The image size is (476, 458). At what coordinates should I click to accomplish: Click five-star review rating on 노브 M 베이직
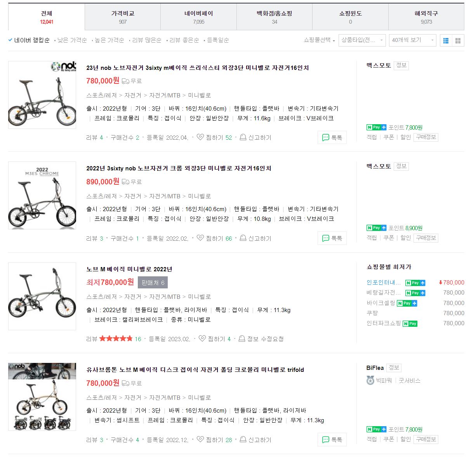pos(116,338)
